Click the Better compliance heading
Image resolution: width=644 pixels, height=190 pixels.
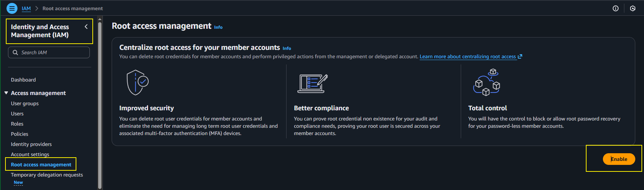tap(321, 108)
